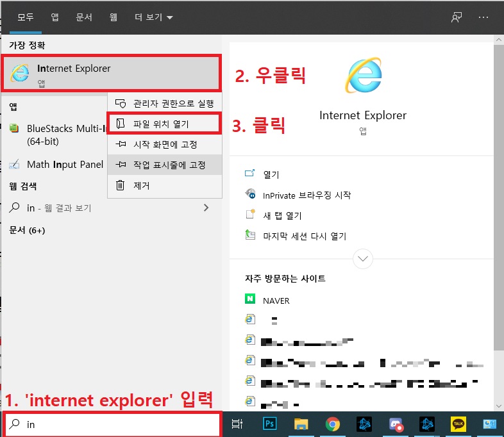Screen dimensions: 504x437
Task: Choose 시작 화면에 고정 in context menu
Action: click(x=165, y=144)
